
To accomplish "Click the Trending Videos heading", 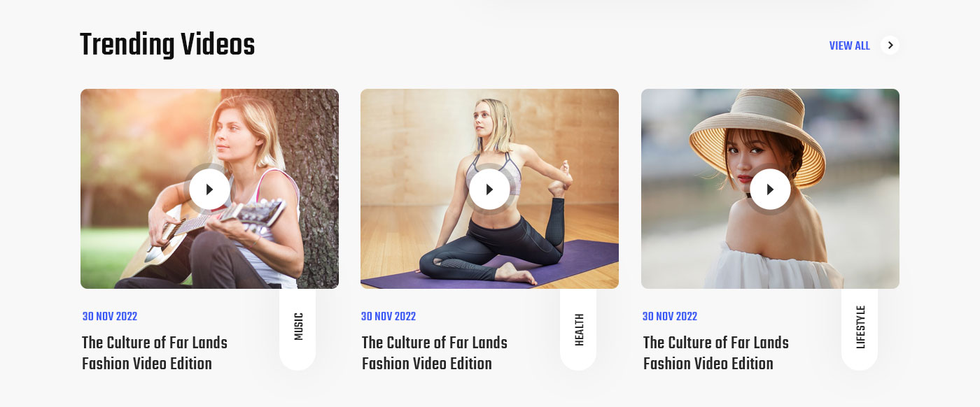I will (x=167, y=45).
